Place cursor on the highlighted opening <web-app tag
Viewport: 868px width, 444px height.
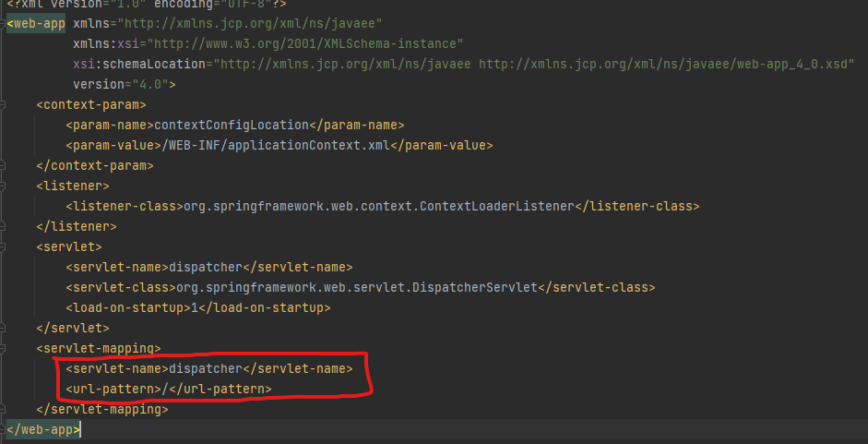point(36,24)
